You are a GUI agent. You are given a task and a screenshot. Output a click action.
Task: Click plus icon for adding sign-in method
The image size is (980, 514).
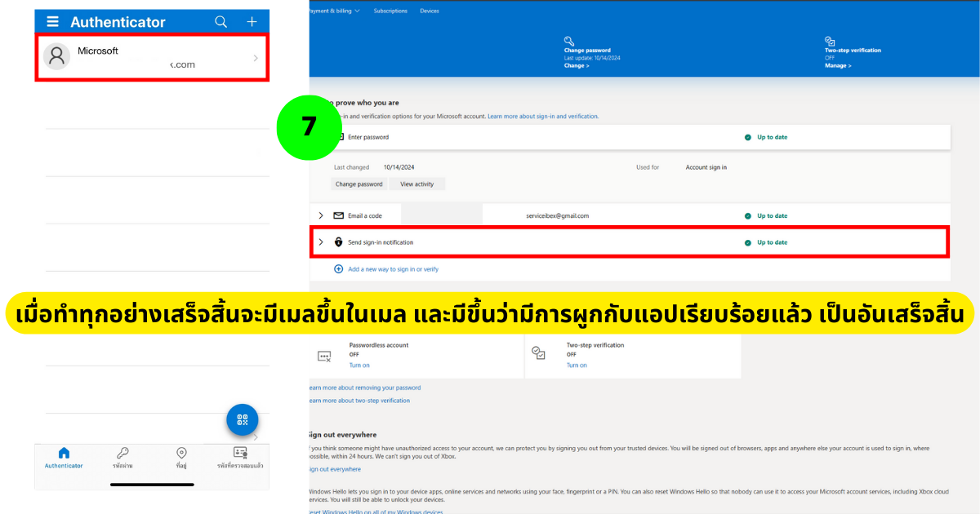click(339, 268)
